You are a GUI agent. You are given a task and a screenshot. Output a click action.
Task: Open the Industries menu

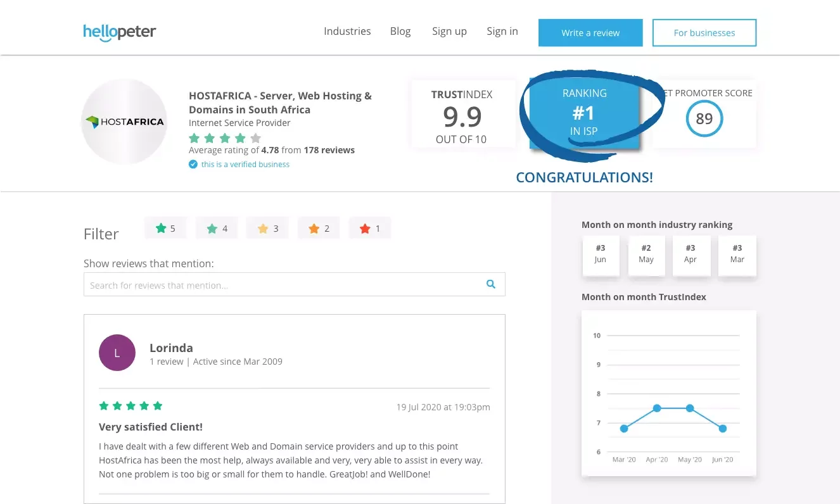[x=347, y=31]
